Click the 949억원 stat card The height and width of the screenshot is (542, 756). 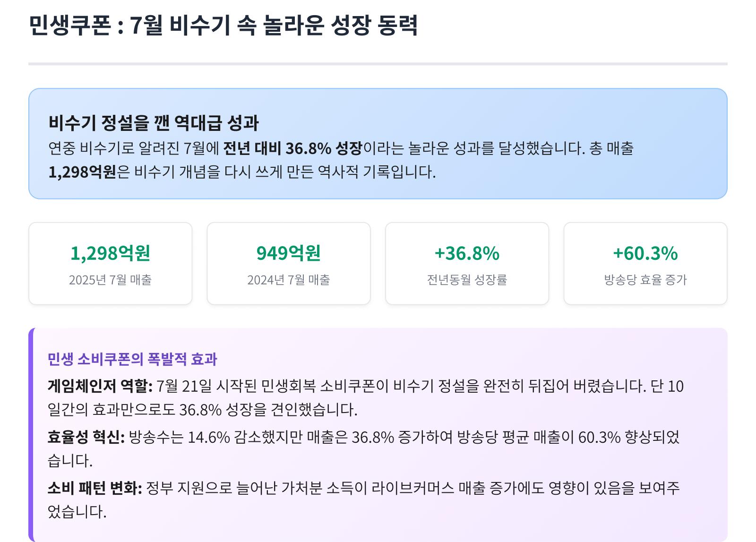[289, 264]
